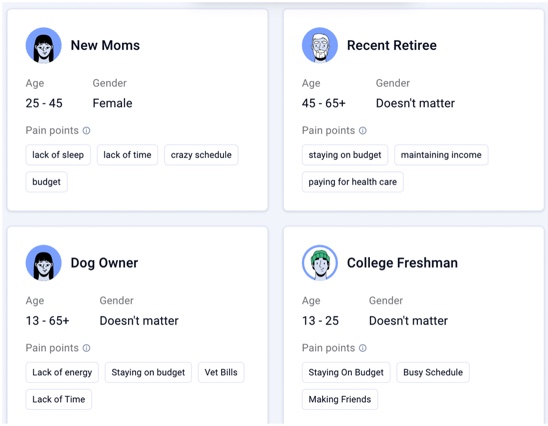Click info icon beside Recent Retiree Pain points

click(x=363, y=131)
